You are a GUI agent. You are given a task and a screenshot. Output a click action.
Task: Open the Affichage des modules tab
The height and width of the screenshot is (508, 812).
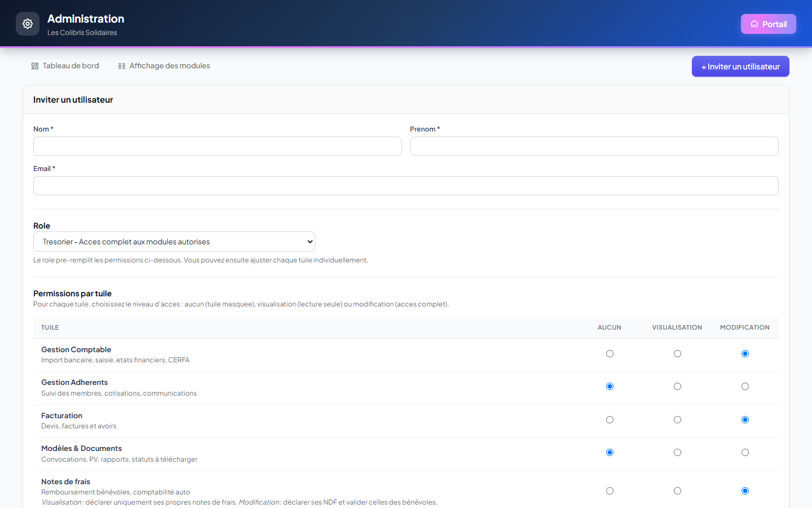pyautogui.click(x=164, y=66)
